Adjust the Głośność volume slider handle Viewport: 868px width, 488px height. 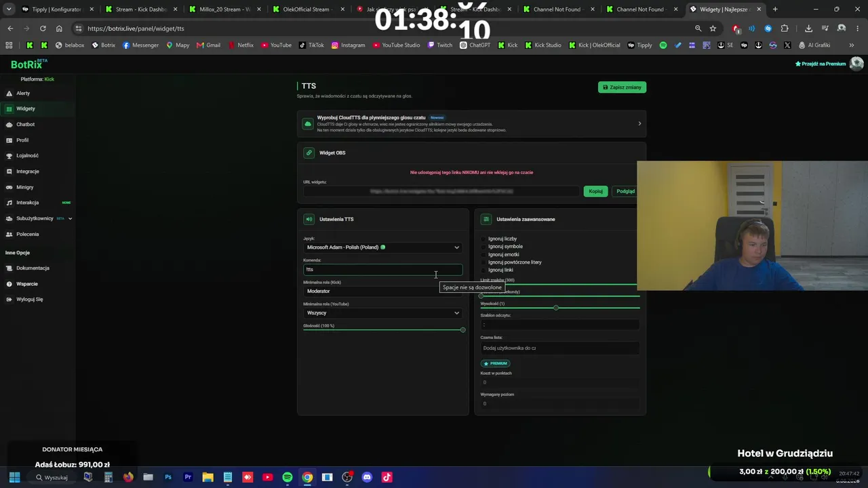462,330
